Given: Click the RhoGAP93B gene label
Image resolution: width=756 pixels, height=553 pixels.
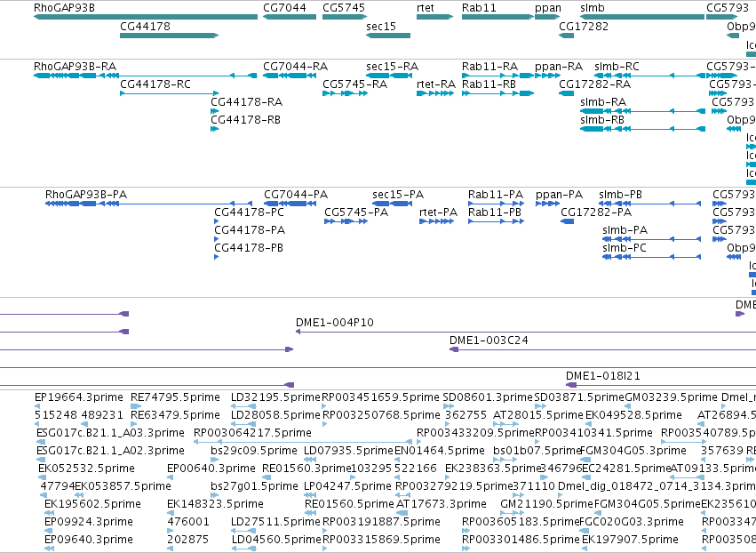Looking at the screenshot, I should coord(64,8).
